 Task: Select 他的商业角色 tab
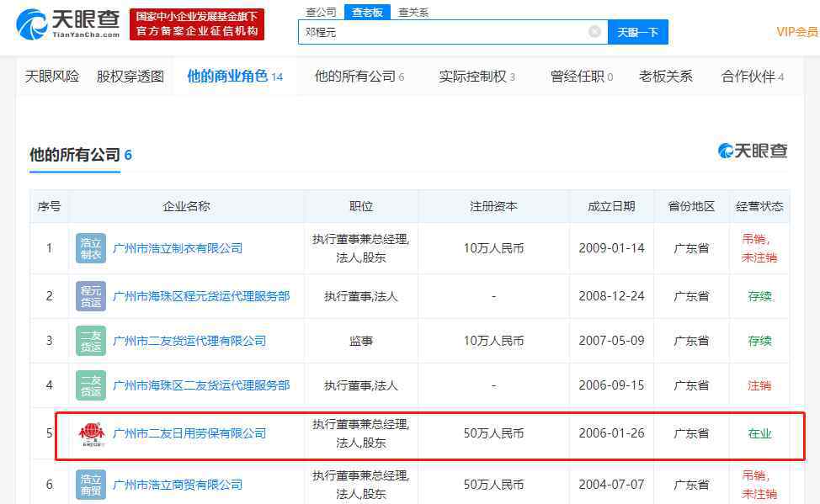235,77
